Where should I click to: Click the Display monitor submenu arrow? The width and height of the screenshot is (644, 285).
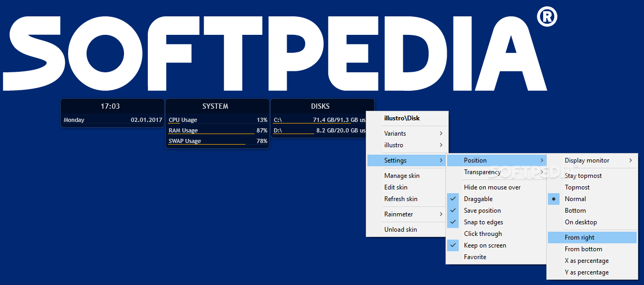point(631,160)
